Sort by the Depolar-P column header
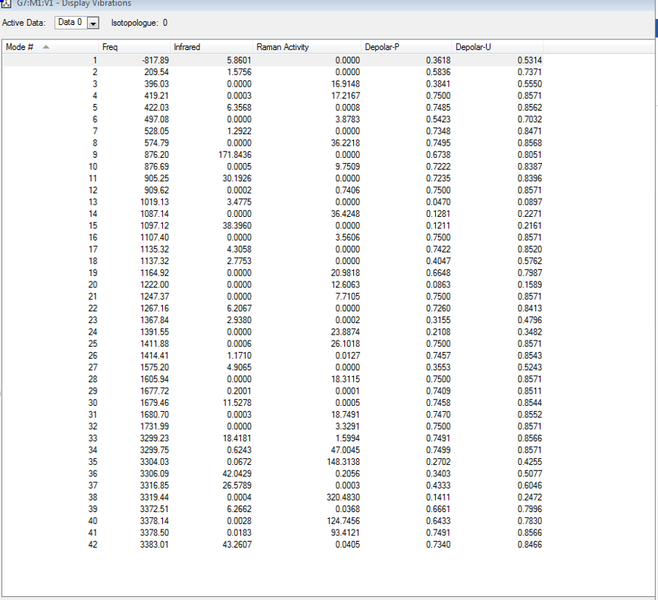This screenshot has height=600, width=658. (407, 47)
